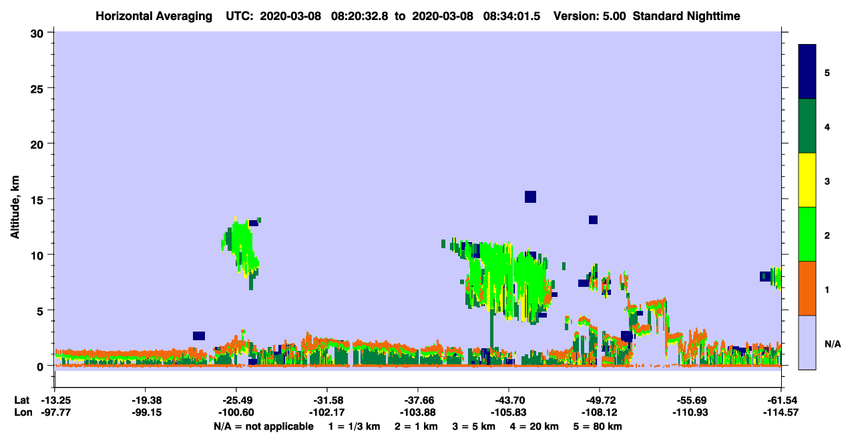The width and height of the screenshot is (868, 445).
Task: Click the altitude tick label '25'
Action: click(x=39, y=88)
